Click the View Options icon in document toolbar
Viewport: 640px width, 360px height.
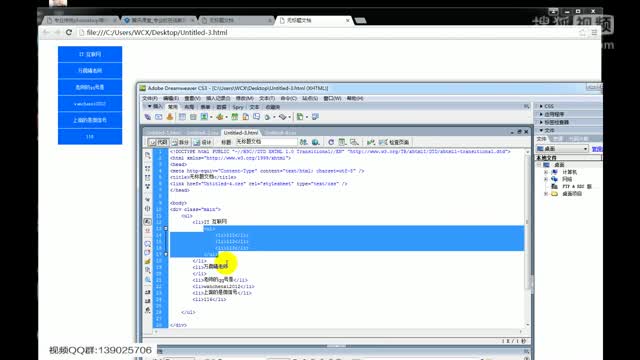(x=342, y=142)
